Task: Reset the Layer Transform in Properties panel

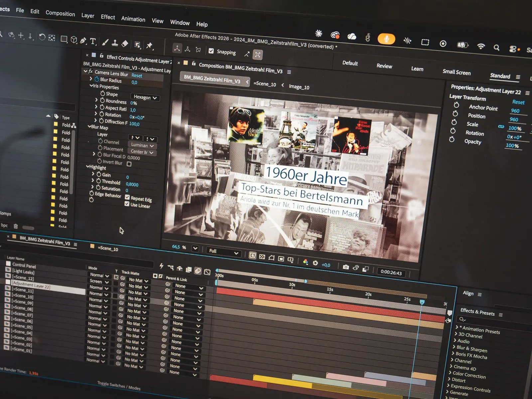Action: click(518, 102)
